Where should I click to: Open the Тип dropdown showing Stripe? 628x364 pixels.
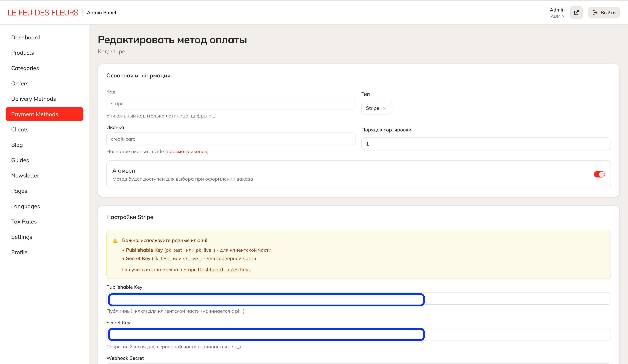377,108
